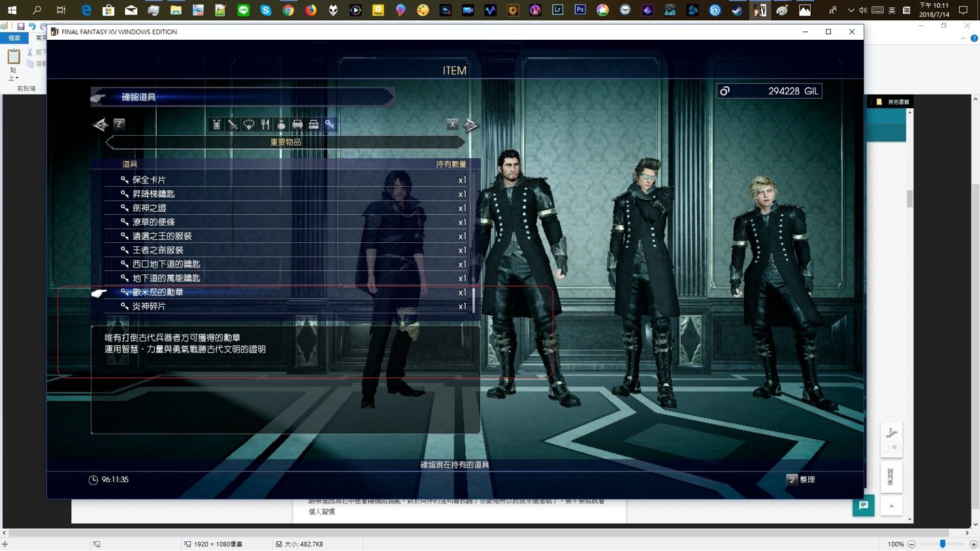Image resolution: width=980 pixels, height=551 pixels.
Task: Launch Microsoft Edge from the taskbar
Action: [86, 10]
